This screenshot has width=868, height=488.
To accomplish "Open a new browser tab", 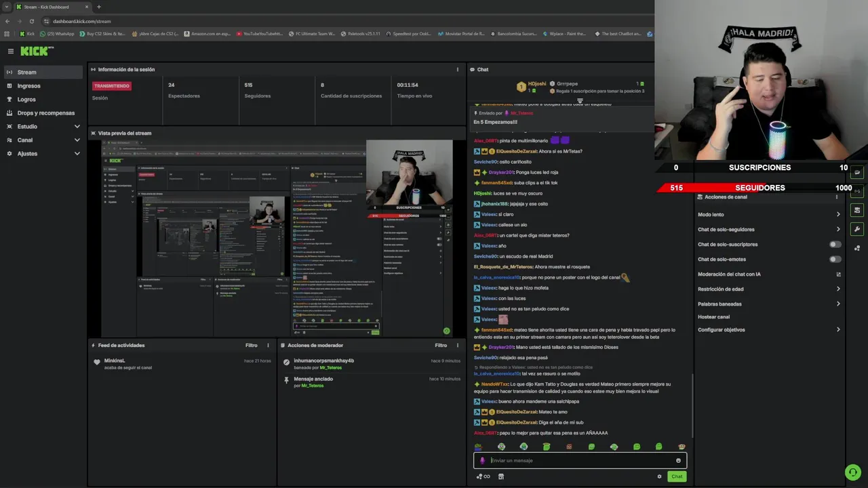I will (x=98, y=7).
